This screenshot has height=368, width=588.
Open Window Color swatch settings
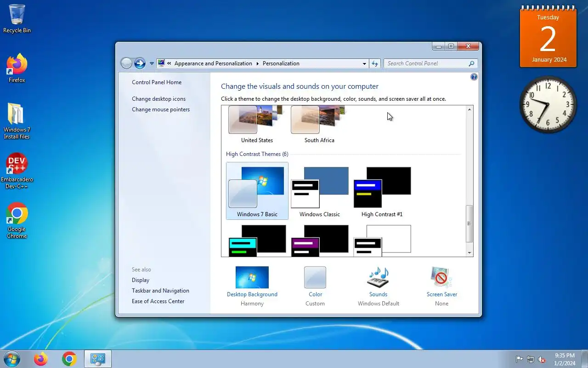(x=315, y=277)
